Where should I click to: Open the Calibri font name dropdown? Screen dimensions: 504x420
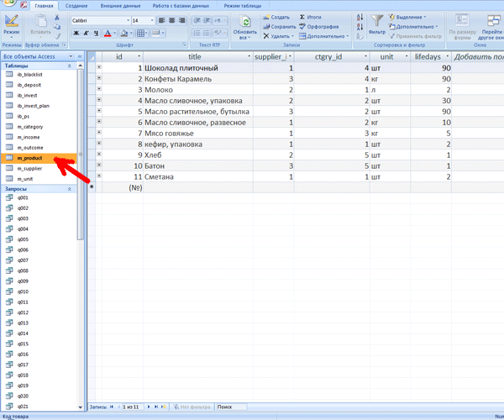(x=99, y=19)
